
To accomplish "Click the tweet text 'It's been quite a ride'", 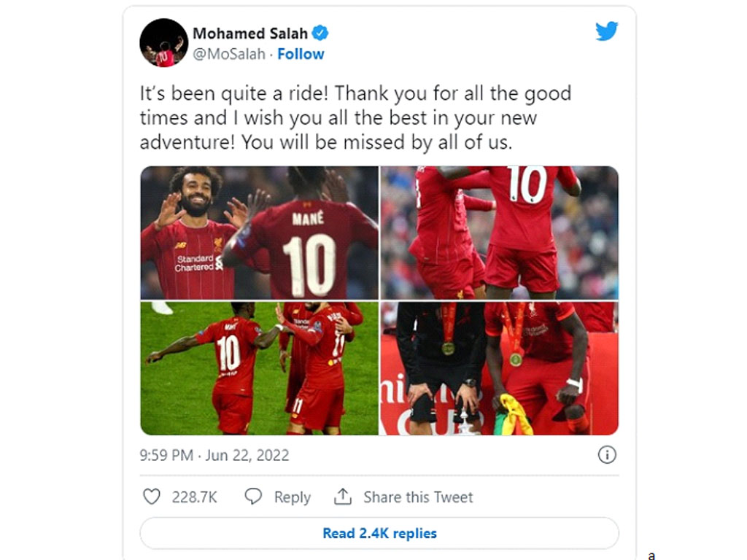I will pyautogui.click(x=234, y=93).
